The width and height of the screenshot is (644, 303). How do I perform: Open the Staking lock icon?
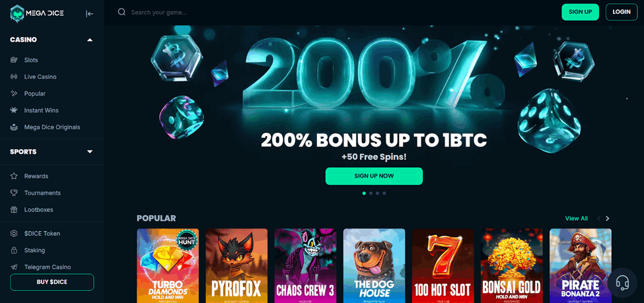pyautogui.click(x=14, y=250)
